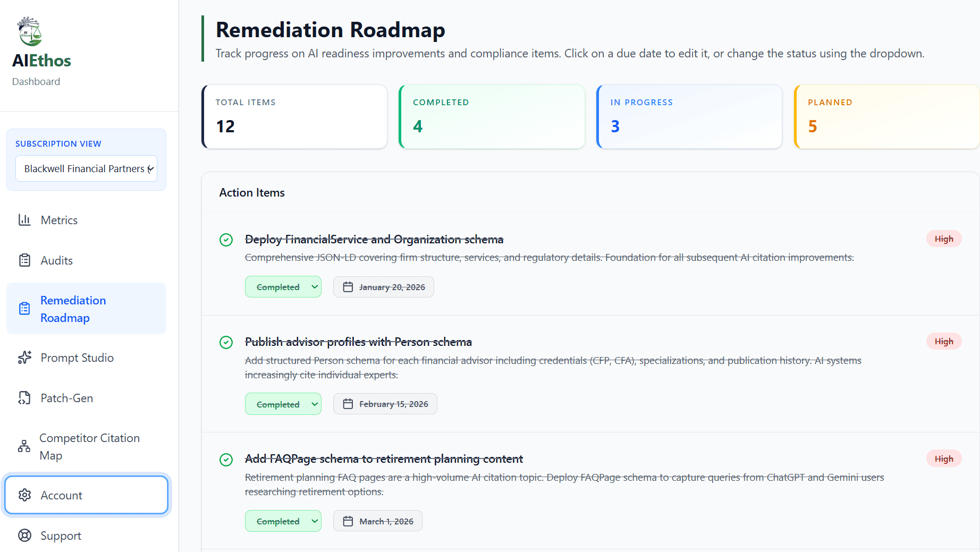
Task: Click calendar icon beside January 20, 2026
Action: [348, 287]
